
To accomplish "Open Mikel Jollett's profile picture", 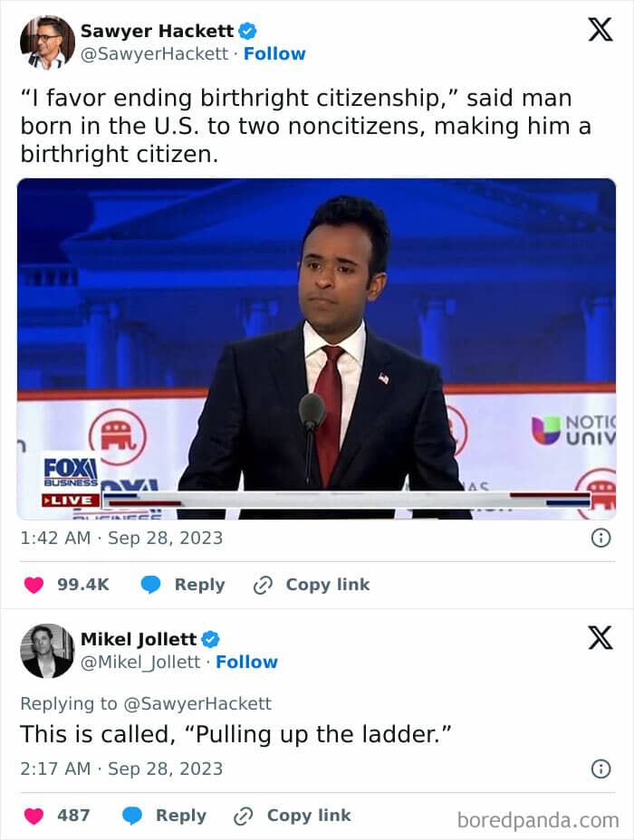I will pos(47,650).
